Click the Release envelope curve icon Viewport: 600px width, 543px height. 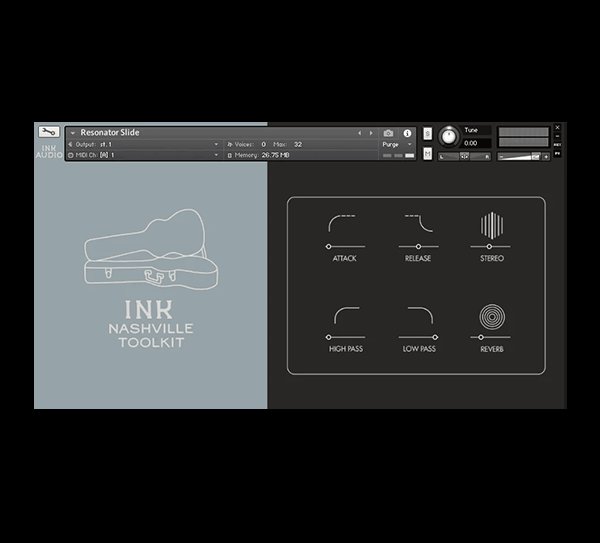[x=418, y=224]
